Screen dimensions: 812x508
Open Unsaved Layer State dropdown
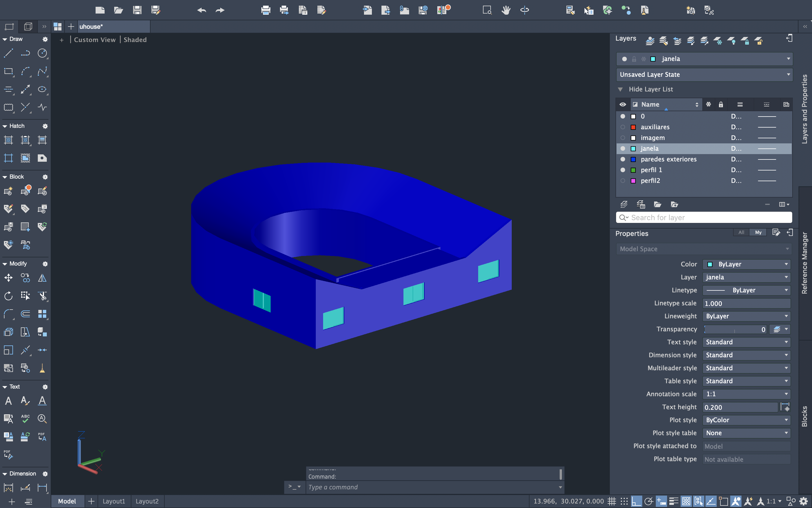tap(704, 75)
